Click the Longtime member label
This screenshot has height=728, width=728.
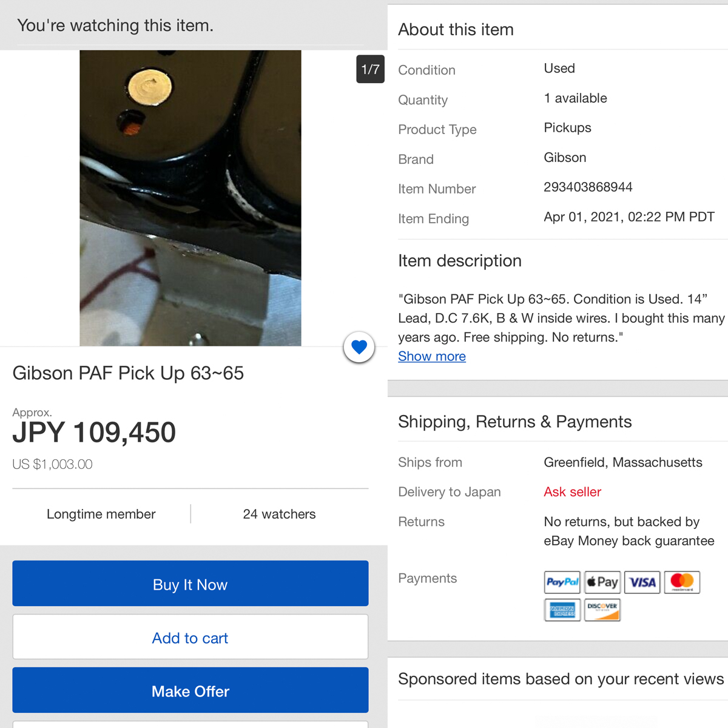pyautogui.click(x=101, y=514)
